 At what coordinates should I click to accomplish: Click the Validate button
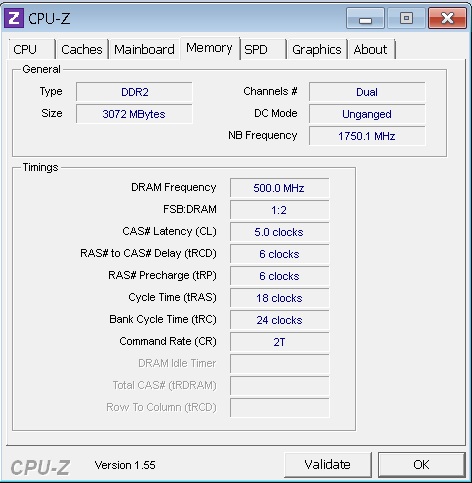point(328,465)
